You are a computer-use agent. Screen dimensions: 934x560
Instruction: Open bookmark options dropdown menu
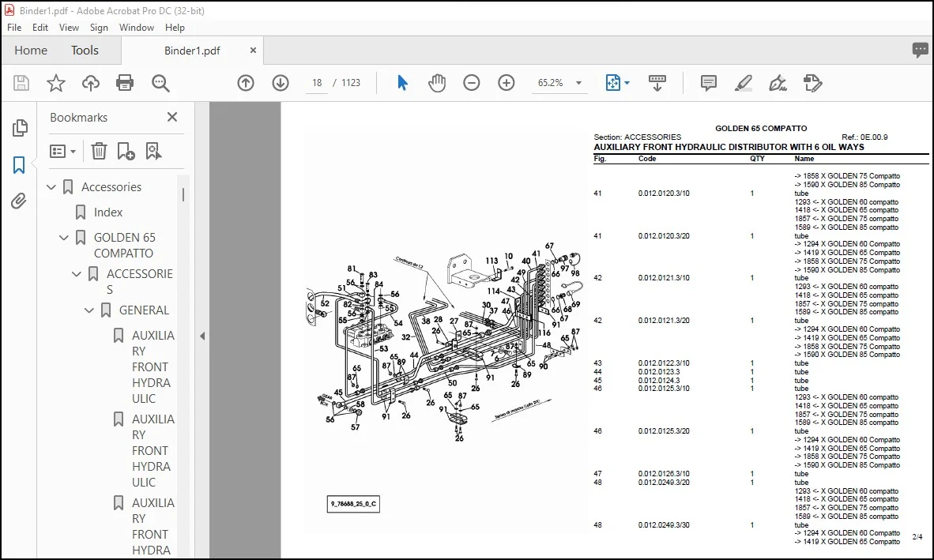[x=62, y=151]
